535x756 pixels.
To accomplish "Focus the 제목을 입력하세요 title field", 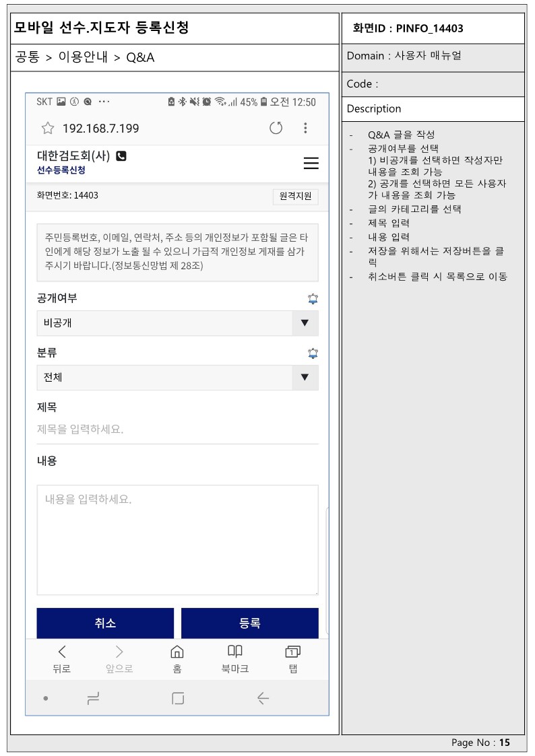I will tap(177, 429).
